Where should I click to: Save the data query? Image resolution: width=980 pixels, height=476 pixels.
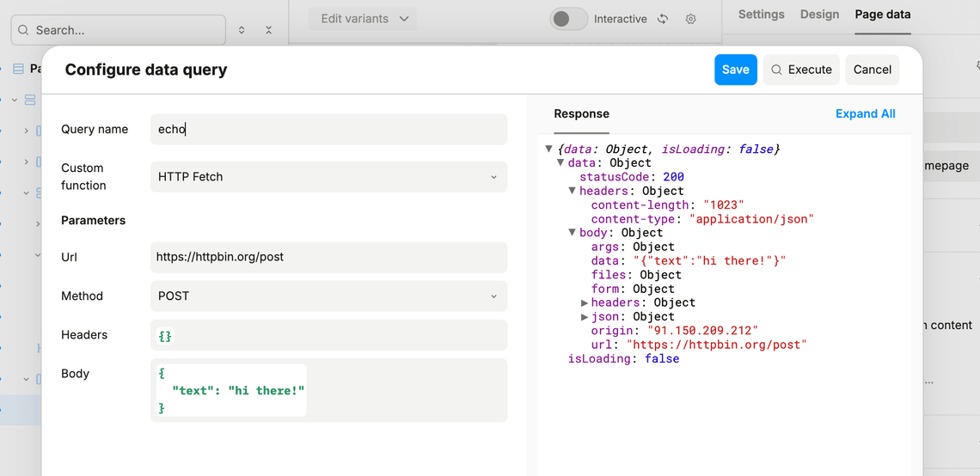(736, 70)
